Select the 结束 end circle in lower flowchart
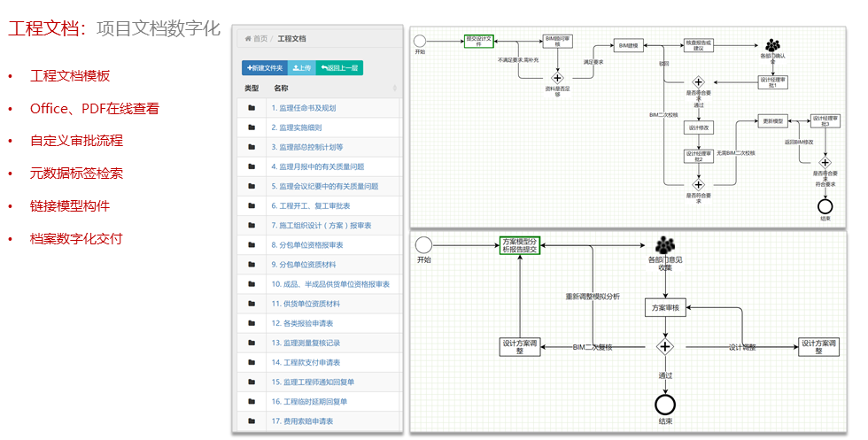868x440 pixels. 665,405
